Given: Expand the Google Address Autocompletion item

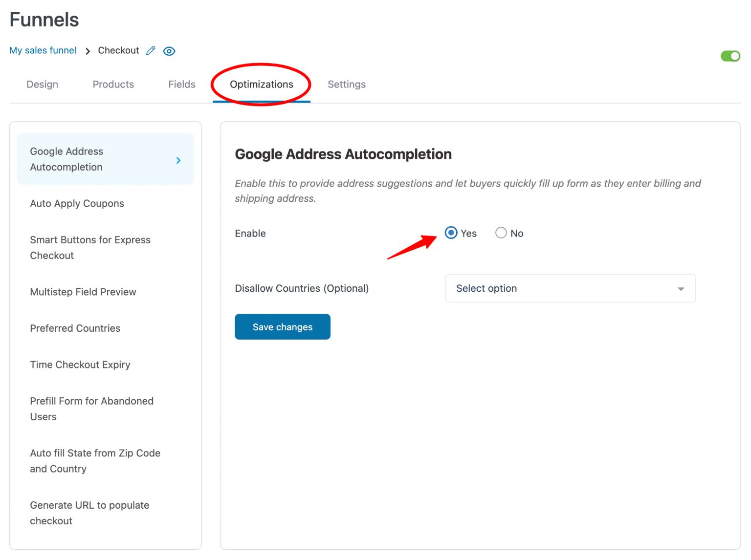Looking at the screenshot, I should (106, 159).
